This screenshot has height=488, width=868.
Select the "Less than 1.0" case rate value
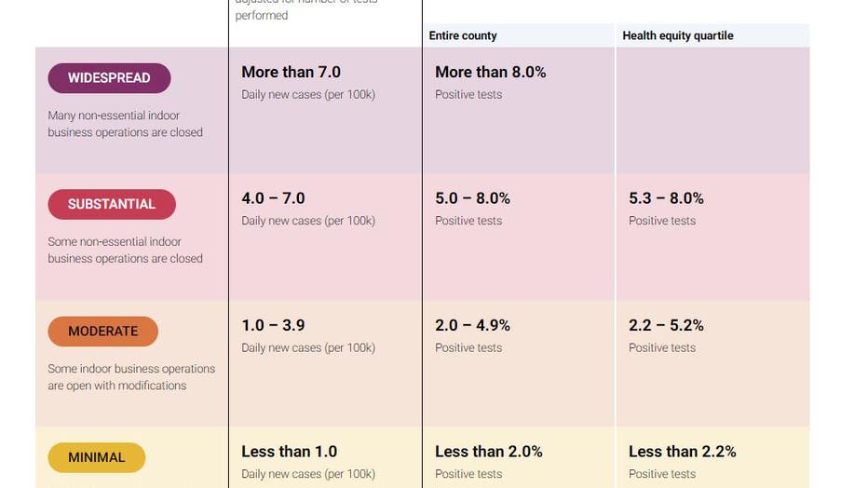coord(289,452)
